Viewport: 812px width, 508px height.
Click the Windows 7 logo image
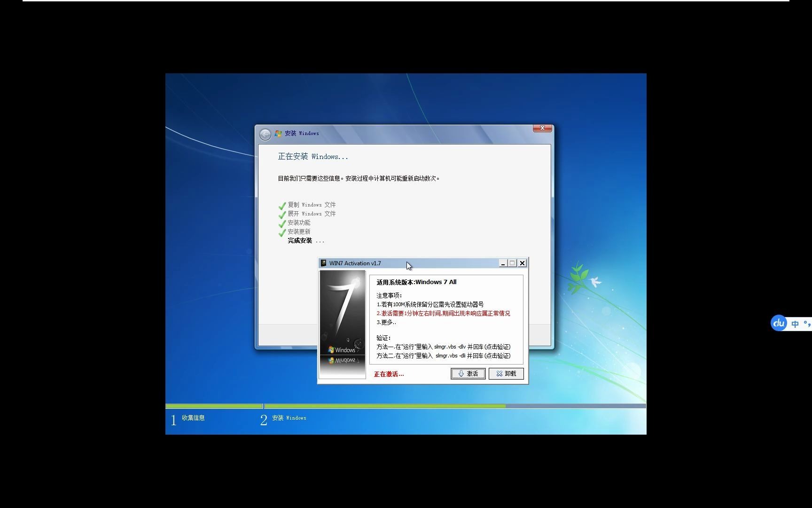pyautogui.click(x=342, y=325)
